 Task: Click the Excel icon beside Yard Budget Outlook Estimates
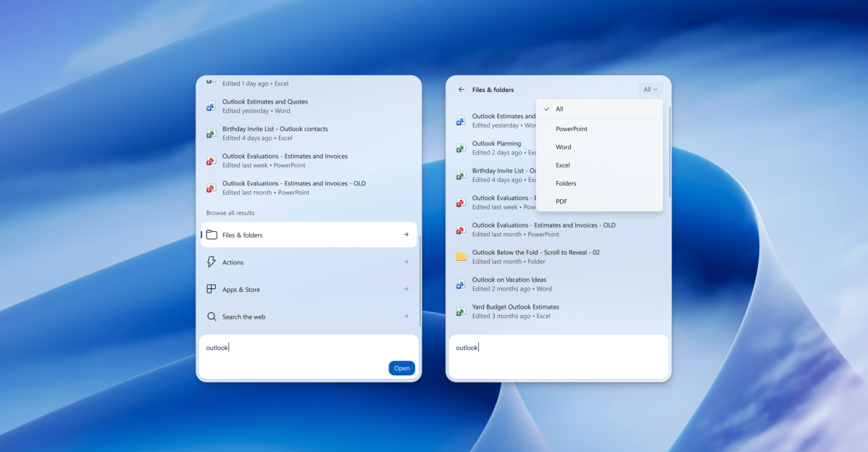461,311
